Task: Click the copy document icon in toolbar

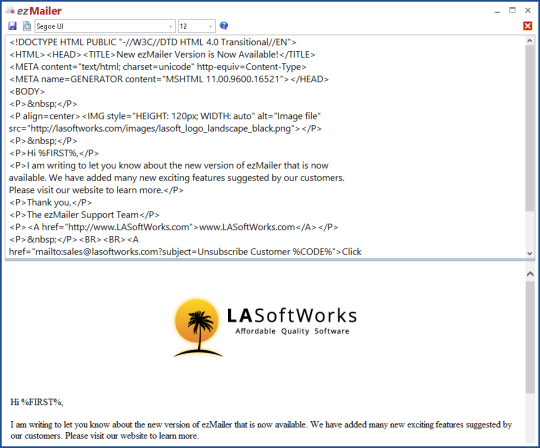Action: tap(27, 26)
